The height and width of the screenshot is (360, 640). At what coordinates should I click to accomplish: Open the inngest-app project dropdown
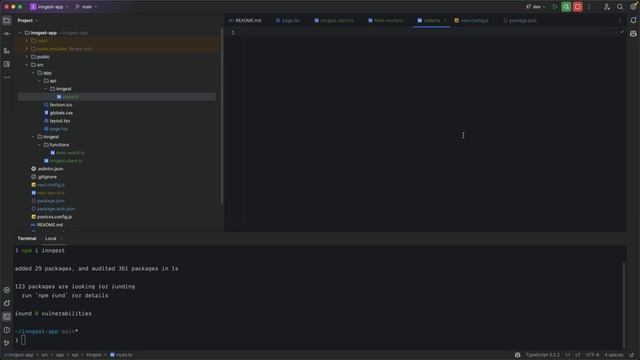[49, 7]
